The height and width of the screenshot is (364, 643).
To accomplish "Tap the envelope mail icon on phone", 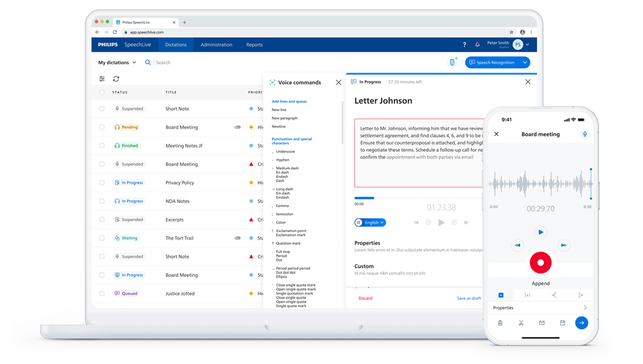I will click(542, 323).
